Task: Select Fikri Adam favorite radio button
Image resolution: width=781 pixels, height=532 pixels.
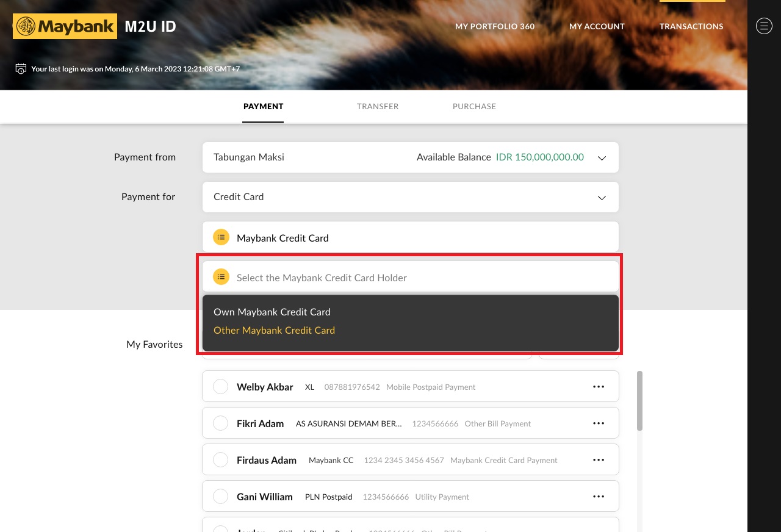Action: tap(220, 423)
